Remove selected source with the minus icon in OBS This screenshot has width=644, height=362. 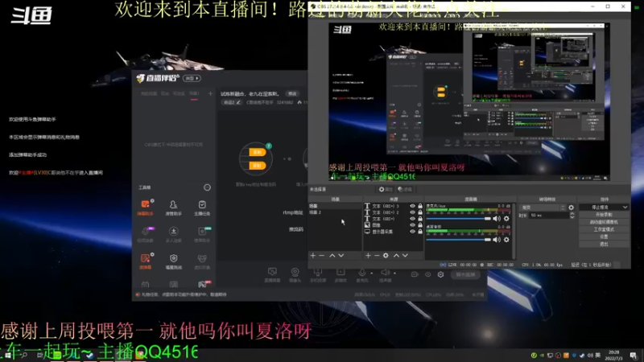tap(377, 256)
